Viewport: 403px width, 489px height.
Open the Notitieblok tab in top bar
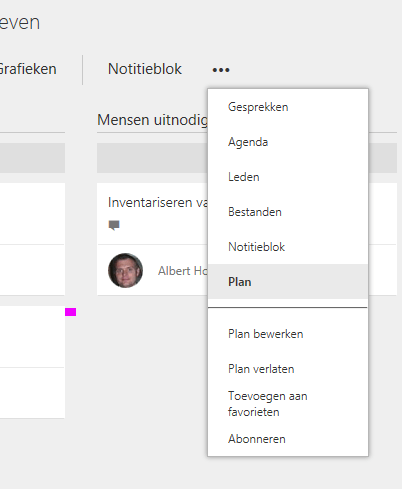click(x=145, y=69)
